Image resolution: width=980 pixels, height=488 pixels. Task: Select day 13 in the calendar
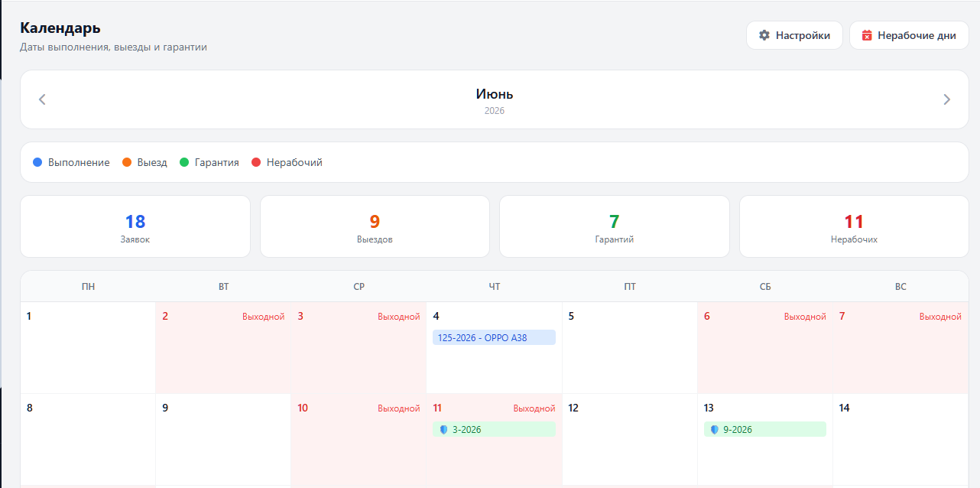pos(765,440)
